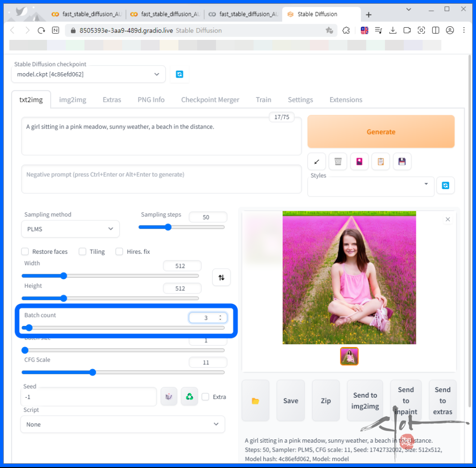476x468 pixels.
Task: Reload the browser page
Action: [x=41, y=30]
